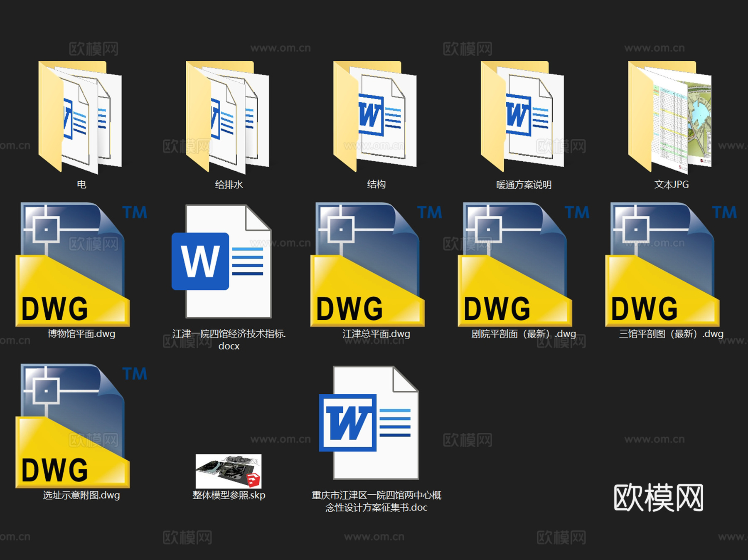
Task: Select the 博物馆平面.dwg file icon
Action: coord(81,264)
